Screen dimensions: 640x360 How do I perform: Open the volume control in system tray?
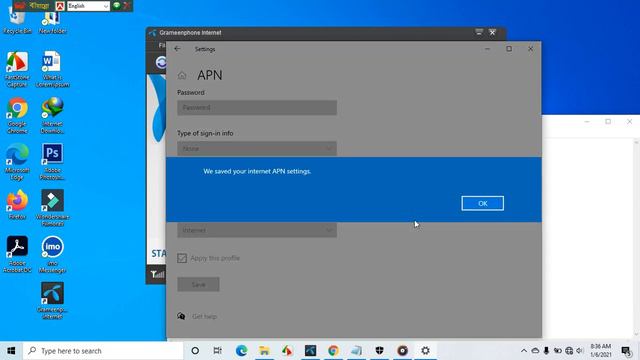(x=580, y=351)
